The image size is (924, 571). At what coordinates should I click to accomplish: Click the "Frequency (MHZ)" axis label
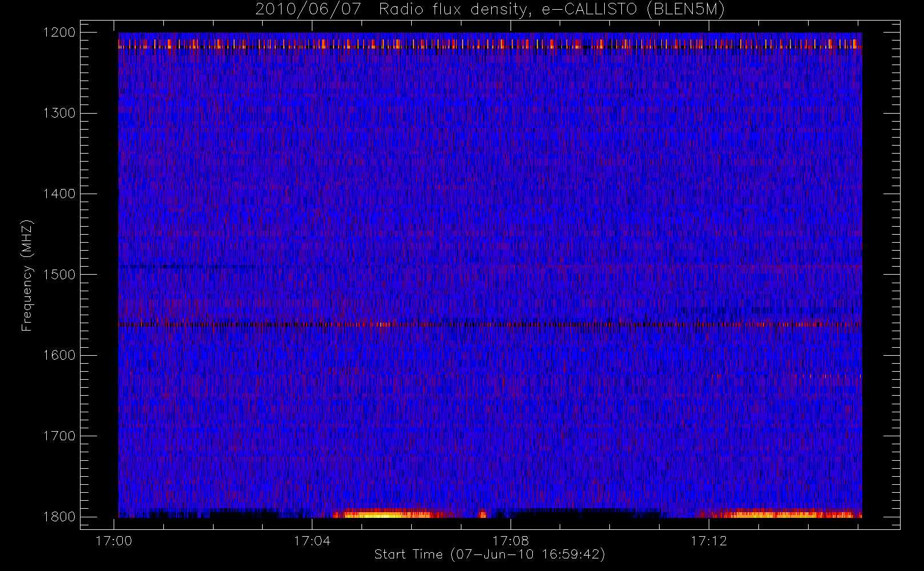click(27, 275)
